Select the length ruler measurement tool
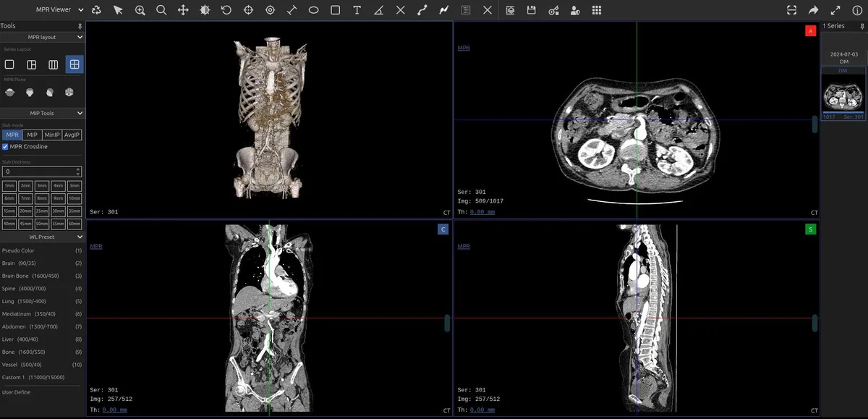 click(292, 10)
